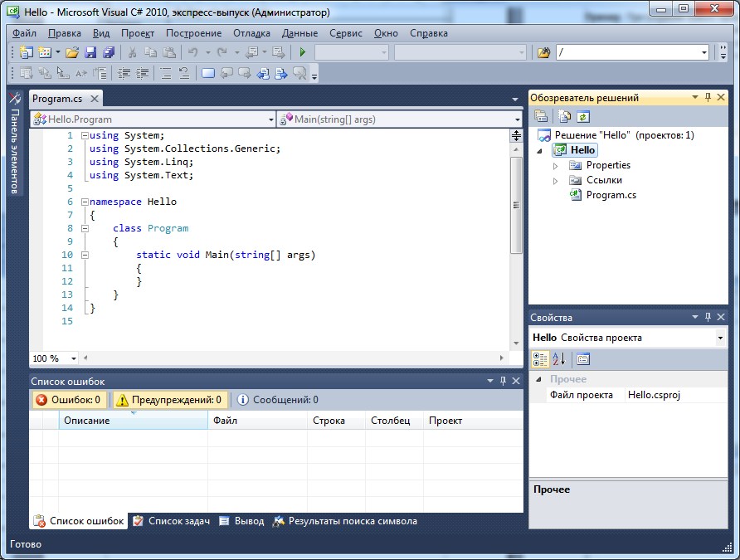Screen dimensions: 740x560
Task: Go to previous bookmark in folder icon
Action: [263, 73]
